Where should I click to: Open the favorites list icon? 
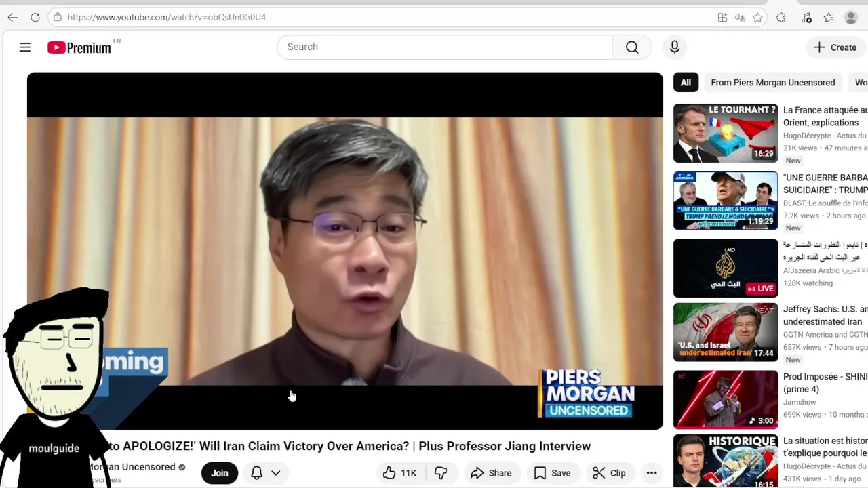tap(829, 18)
